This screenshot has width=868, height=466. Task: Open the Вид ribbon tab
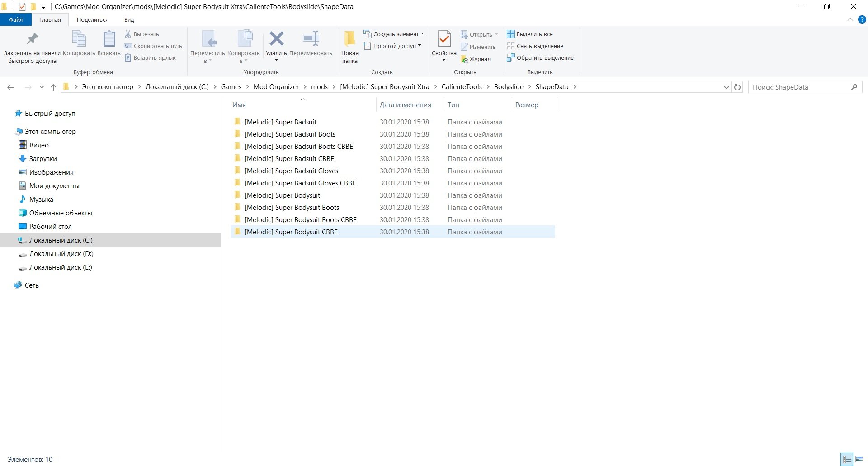click(129, 19)
